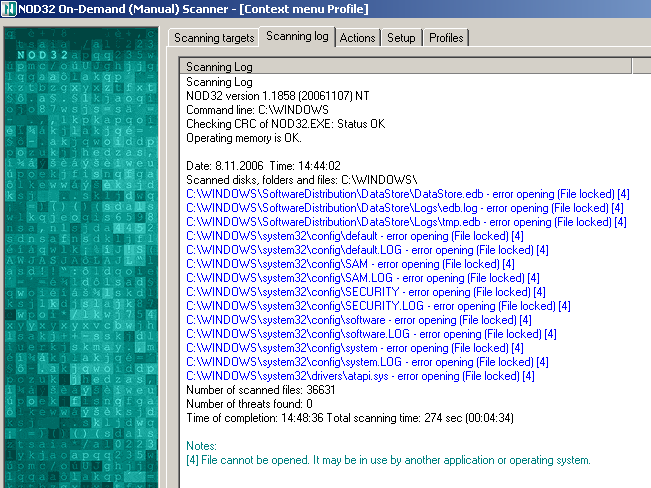Viewport: 651px width, 488px height.
Task: Click the Operating memory is OK line
Action: pyautogui.click(x=244, y=138)
